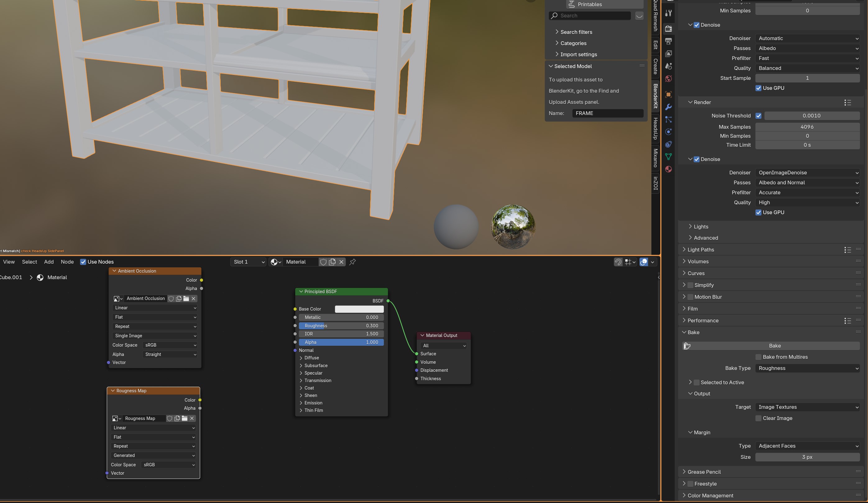Image resolution: width=868 pixels, height=503 pixels.
Task: Toggle Noise Threshold checkbox
Action: 759,116
